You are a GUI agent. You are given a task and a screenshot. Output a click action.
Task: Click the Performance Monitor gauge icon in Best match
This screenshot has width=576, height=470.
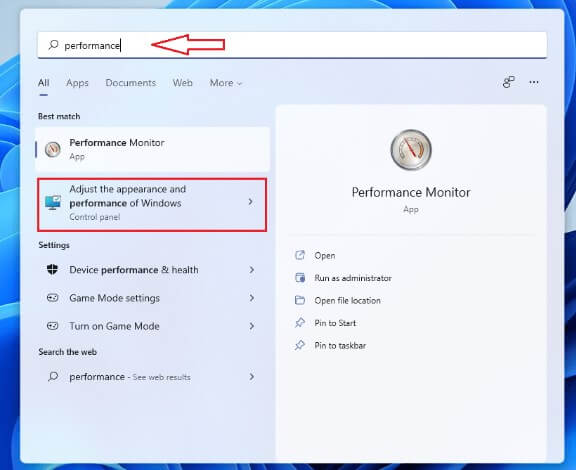[x=53, y=149]
